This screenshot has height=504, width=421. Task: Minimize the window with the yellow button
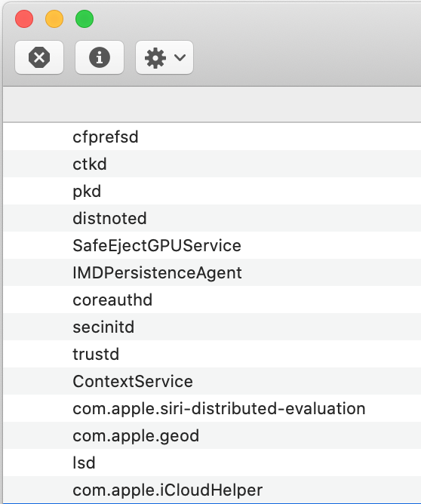point(54,19)
